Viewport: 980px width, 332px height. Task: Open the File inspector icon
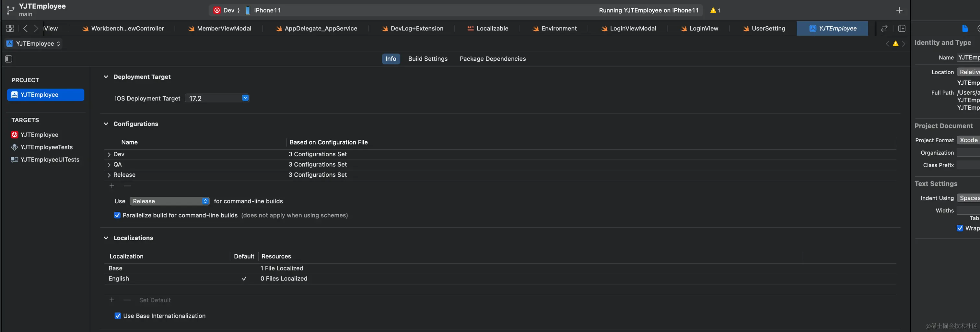point(965,29)
